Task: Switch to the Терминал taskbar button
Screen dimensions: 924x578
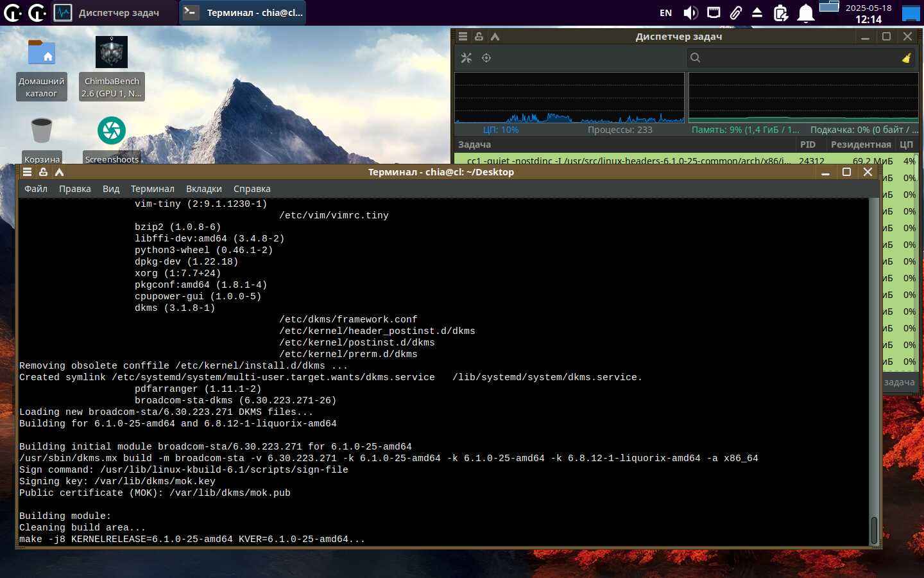Action: click(x=243, y=13)
